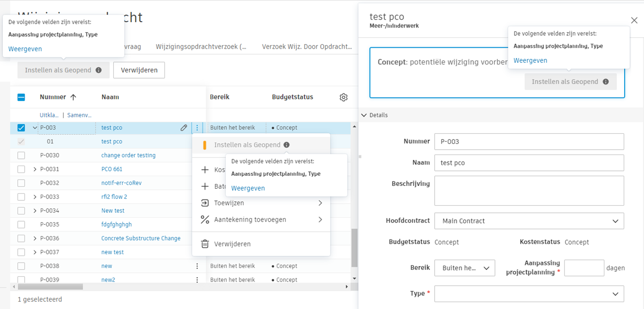Screen dimensions: 644x309
Task: Open the Hoofdcontract dropdown
Action: coord(529,221)
